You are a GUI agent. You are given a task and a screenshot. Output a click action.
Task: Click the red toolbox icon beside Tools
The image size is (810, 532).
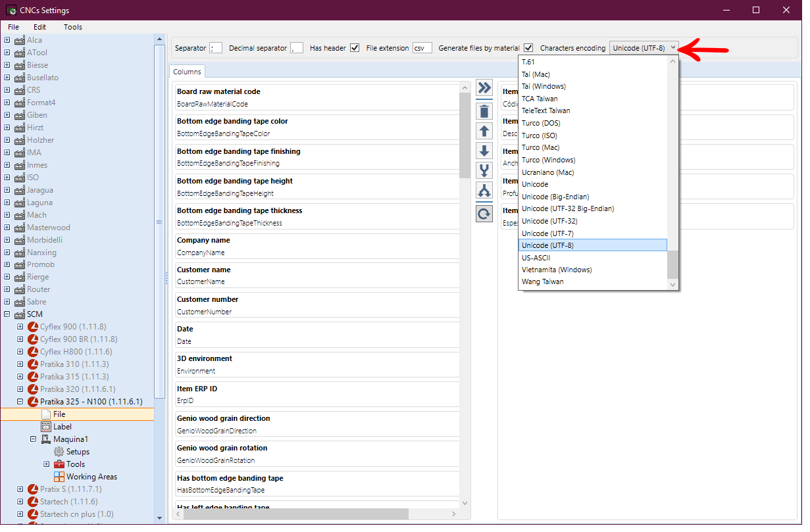(59, 464)
